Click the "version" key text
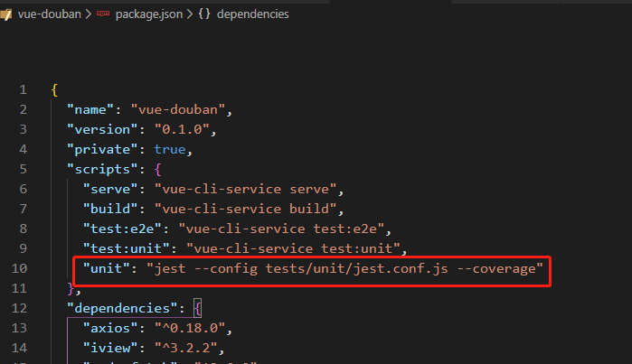 [102, 130]
